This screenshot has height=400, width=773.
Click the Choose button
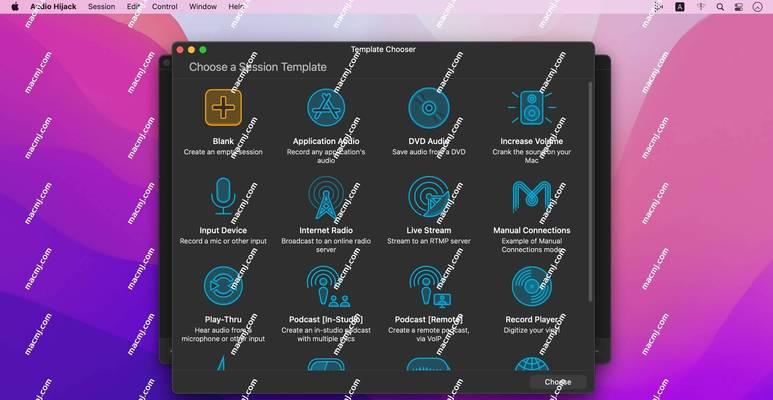tap(558, 382)
